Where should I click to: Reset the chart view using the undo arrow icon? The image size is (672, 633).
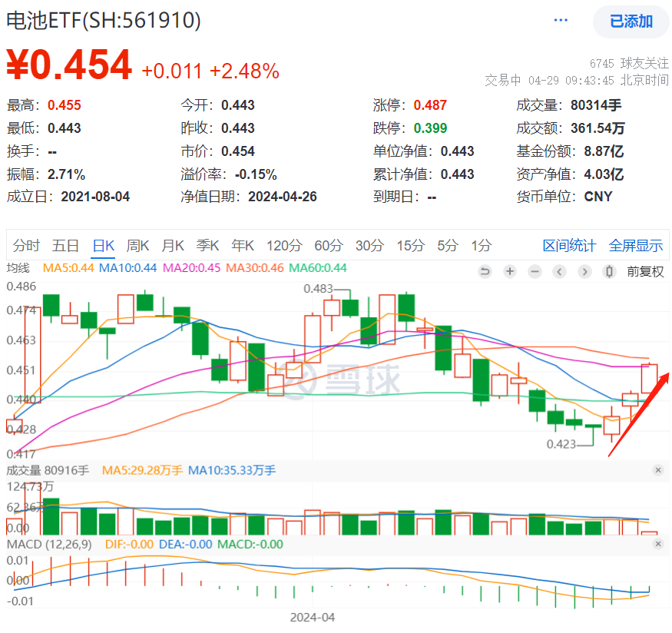click(x=485, y=272)
